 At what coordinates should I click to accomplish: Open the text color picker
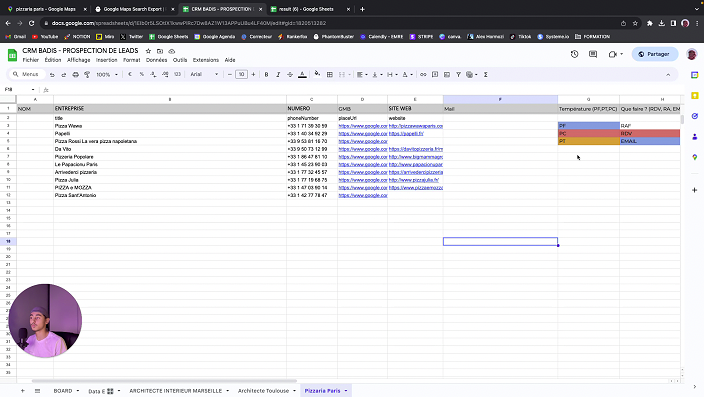point(302,75)
